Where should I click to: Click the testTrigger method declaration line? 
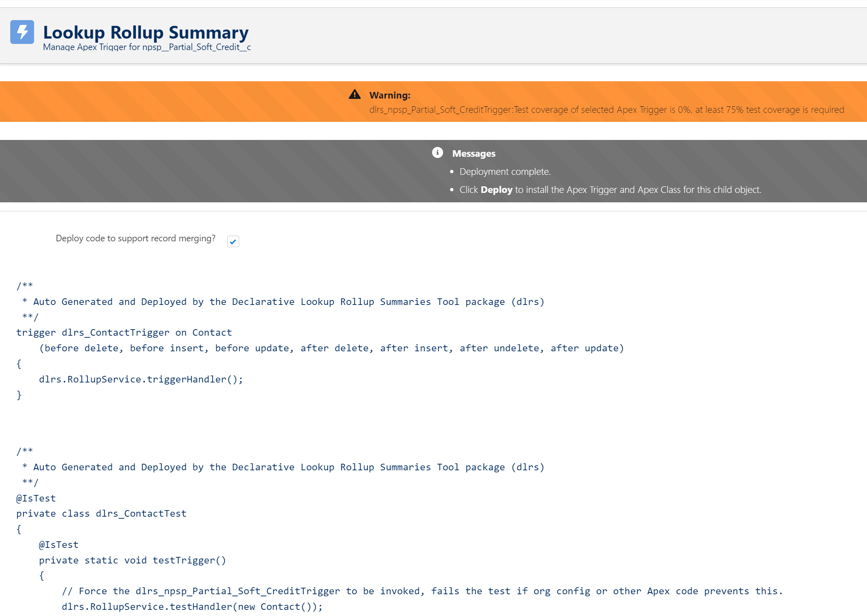(132, 560)
